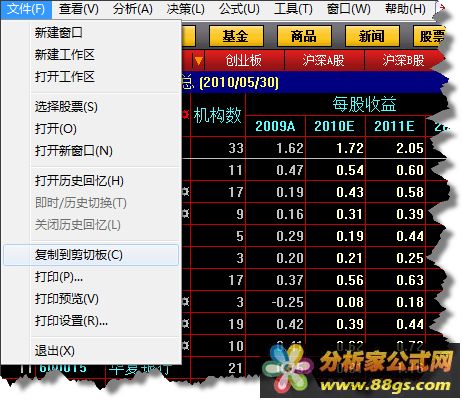
Task: Click the 2010E value 0.08
Action: coord(350,302)
